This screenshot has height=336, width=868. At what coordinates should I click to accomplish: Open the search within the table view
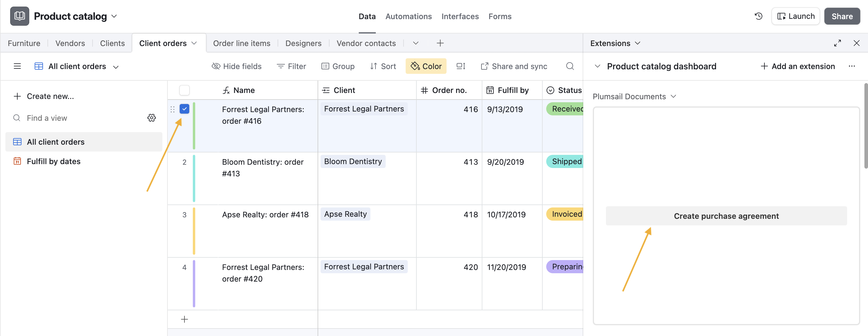click(570, 66)
